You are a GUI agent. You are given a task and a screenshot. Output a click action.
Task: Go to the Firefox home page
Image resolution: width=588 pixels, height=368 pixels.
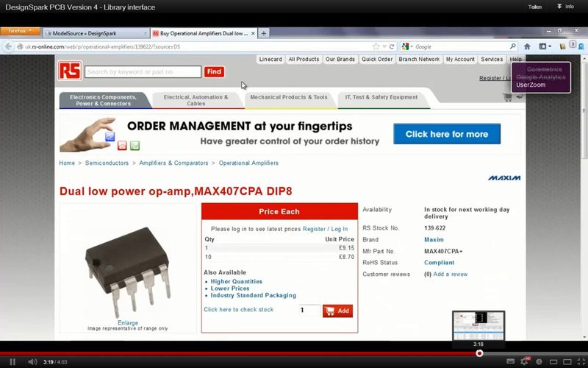coord(527,46)
